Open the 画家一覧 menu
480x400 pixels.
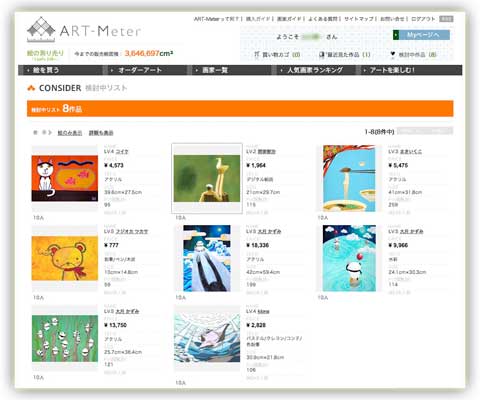[x=215, y=70]
